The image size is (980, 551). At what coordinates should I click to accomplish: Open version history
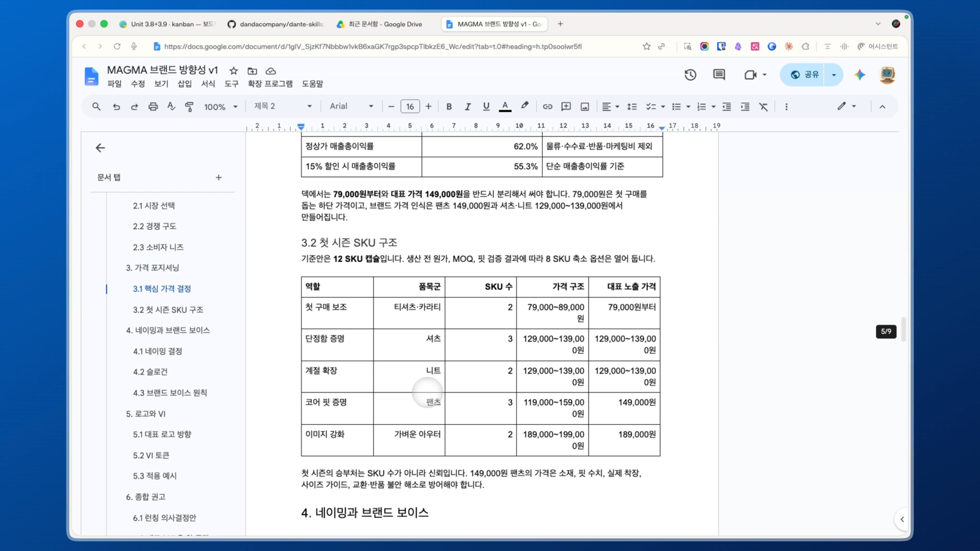pyautogui.click(x=690, y=75)
